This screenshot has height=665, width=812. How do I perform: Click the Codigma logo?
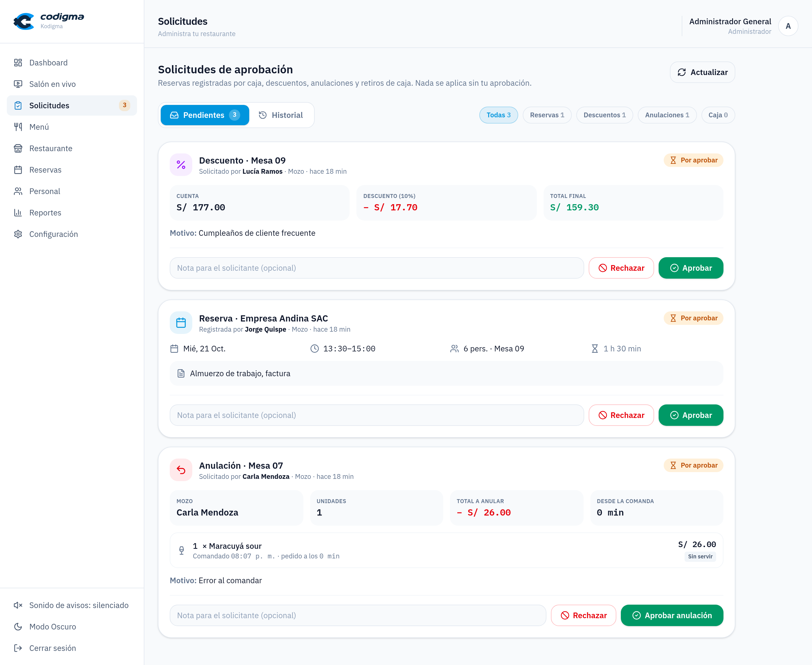coord(49,21)
